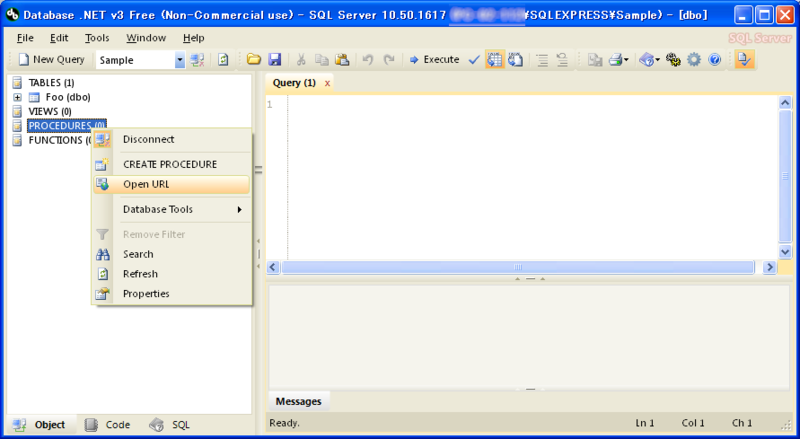Click the Ch 1 status indicator
The image size is (800, 439).
point(742,423)
